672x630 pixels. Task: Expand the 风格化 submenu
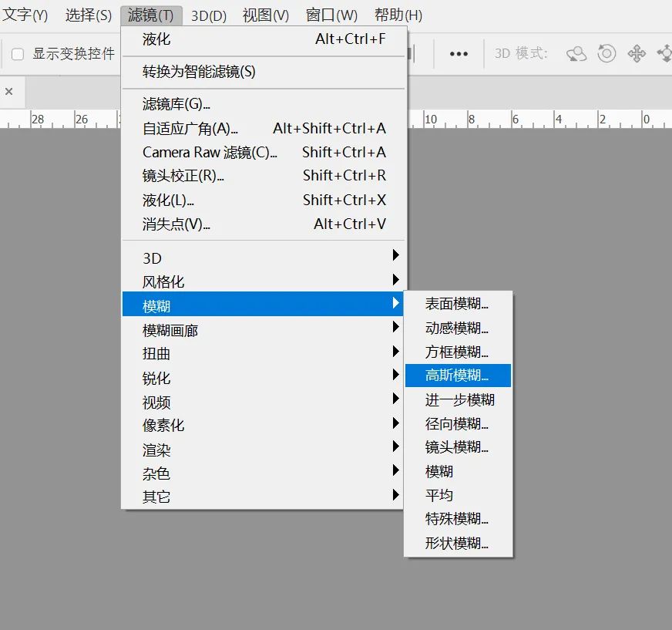263,281
